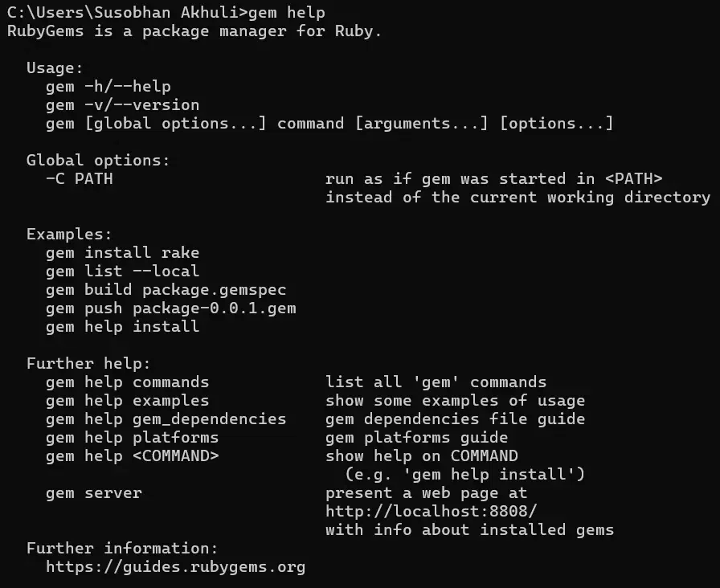This screenshot has width=720, height=588.
Task: Click the 'gem -h/--help' usage line
Action: point(108,87)
